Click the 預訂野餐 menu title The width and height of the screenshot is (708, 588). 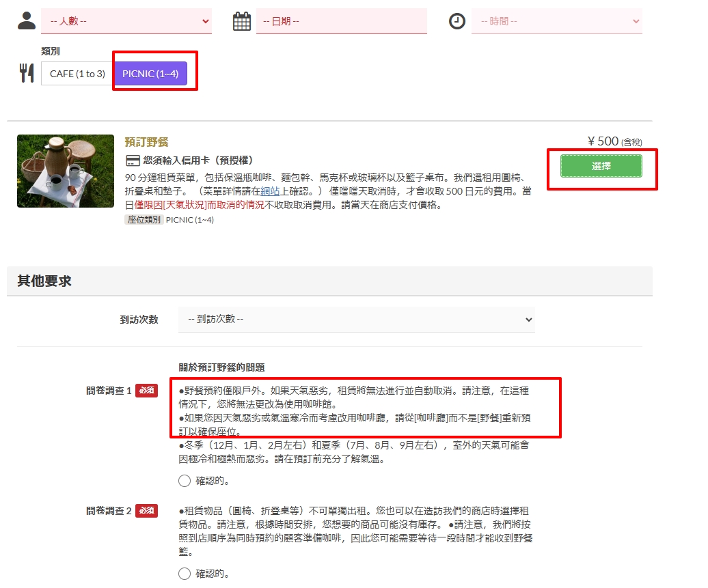click(x=146, y=142)
